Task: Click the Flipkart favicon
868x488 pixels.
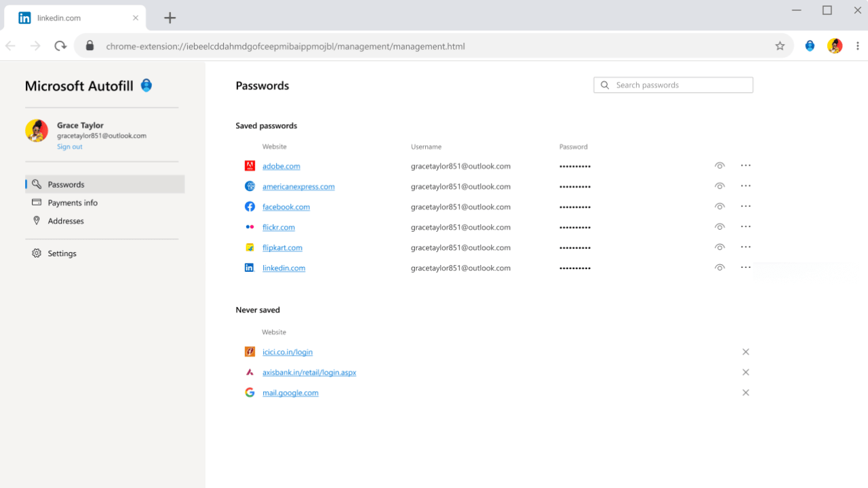Action: pos(250,247)
